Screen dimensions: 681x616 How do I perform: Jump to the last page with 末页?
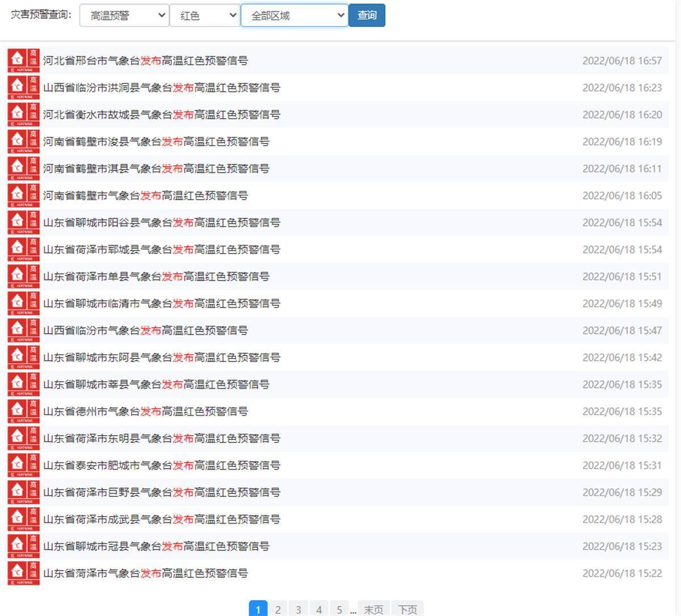pyautogui.click(x=373, y=609)
